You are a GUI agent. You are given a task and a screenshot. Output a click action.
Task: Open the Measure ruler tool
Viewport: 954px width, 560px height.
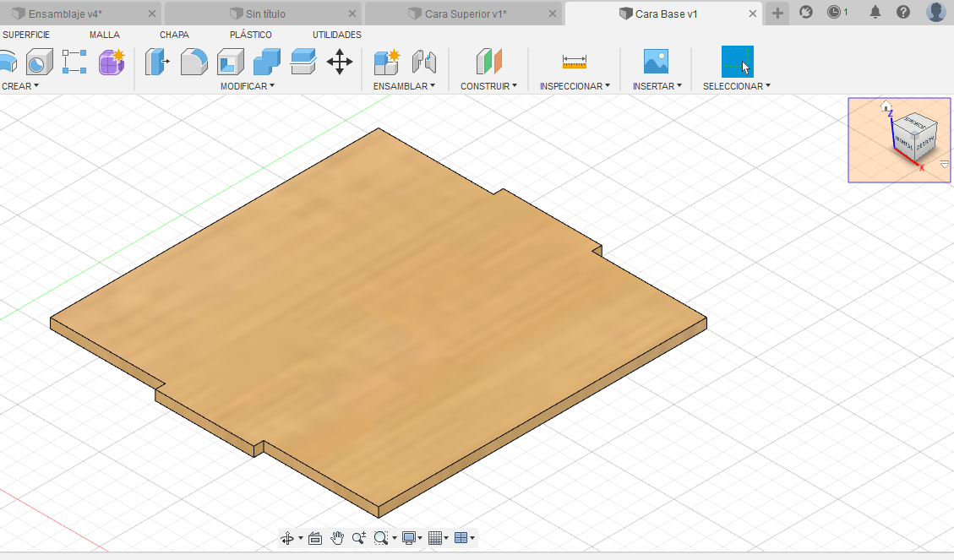coord(575,62)
